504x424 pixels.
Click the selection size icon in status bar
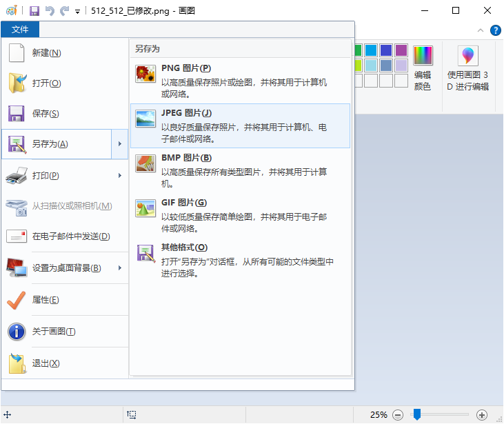click(x=132, y=414)
